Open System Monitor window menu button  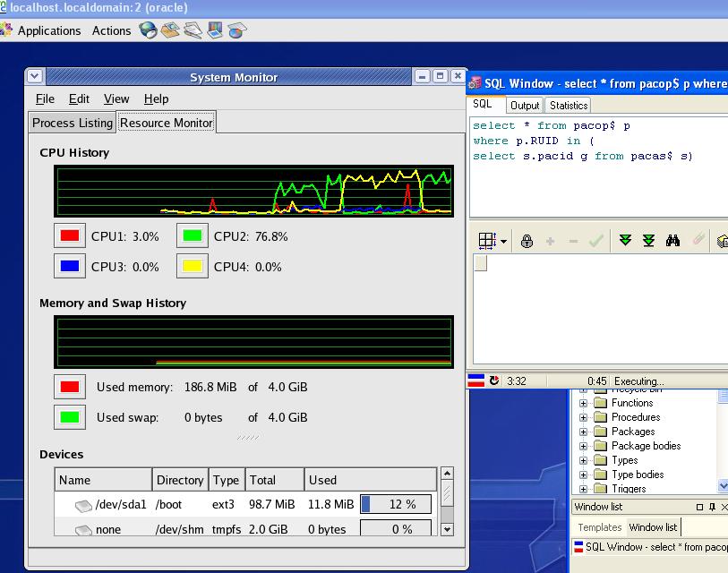35,76
